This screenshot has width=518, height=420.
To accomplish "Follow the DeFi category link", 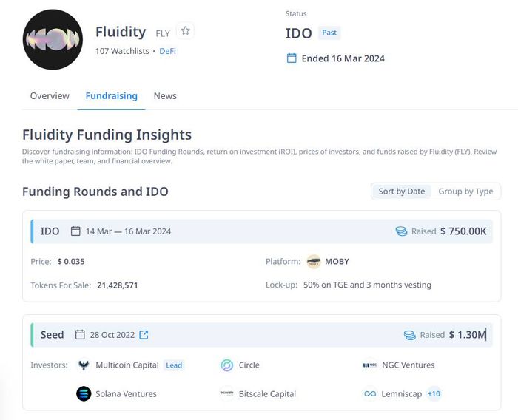I will (x=167, y=51).
